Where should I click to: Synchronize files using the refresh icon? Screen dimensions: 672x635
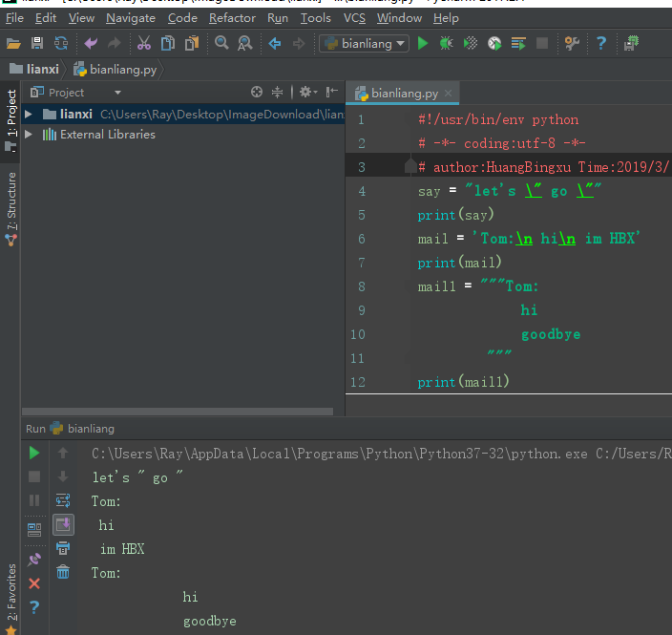[61, 43]
